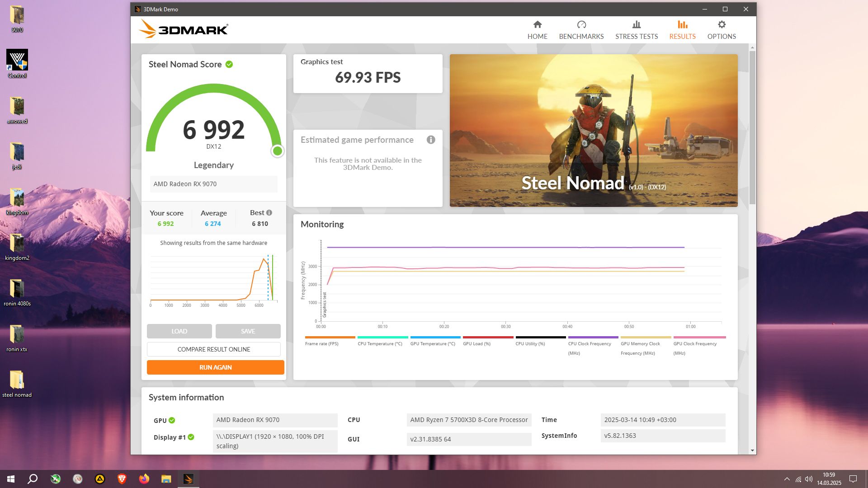868x488 pixels.
Task: Click the Graphics test 69.93 FPS value
Action: [x=368, y=77]
